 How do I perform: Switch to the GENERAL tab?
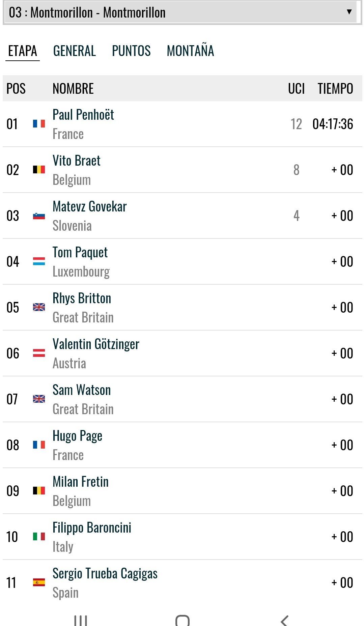75,51
